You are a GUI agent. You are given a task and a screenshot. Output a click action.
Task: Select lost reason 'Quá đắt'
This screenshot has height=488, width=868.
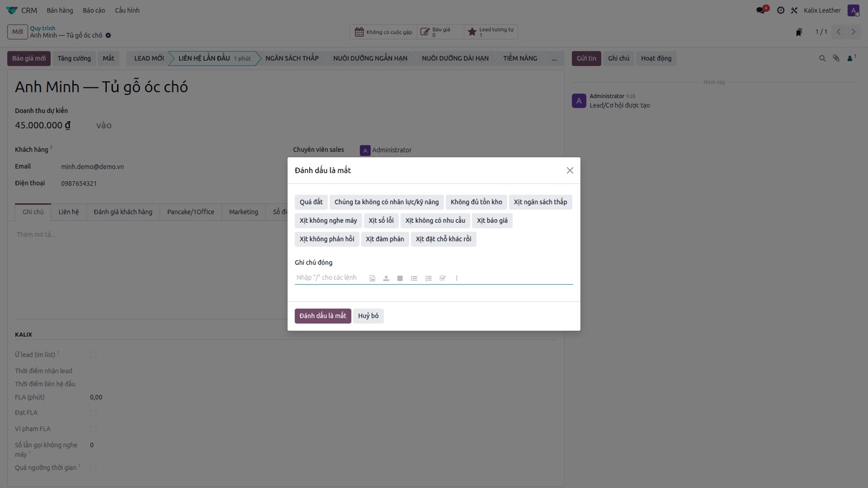coord(311,202)
